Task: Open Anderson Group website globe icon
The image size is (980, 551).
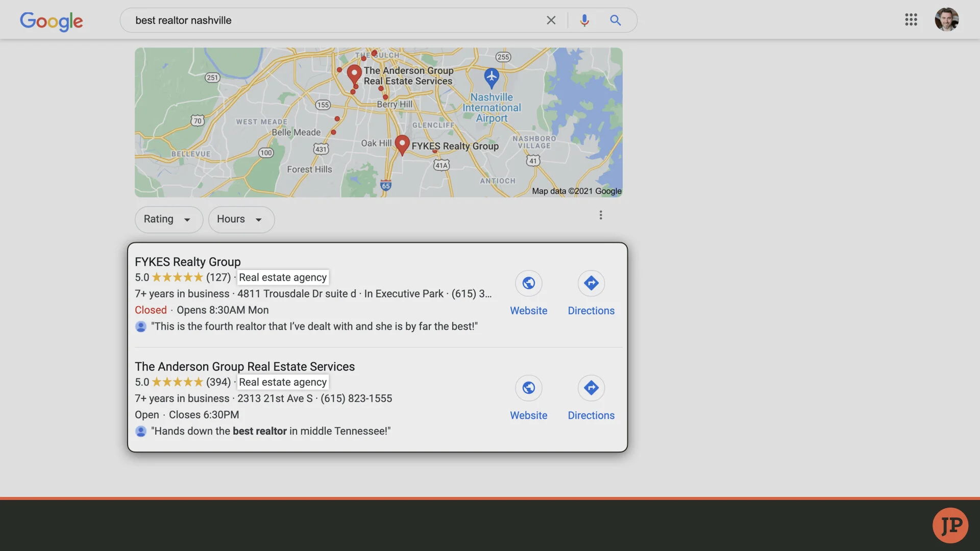Action: click(528, 388)
